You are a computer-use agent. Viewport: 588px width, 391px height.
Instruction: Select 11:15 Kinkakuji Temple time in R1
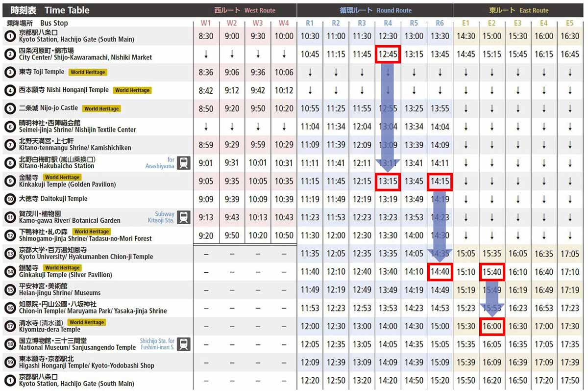tap(310, 181)
